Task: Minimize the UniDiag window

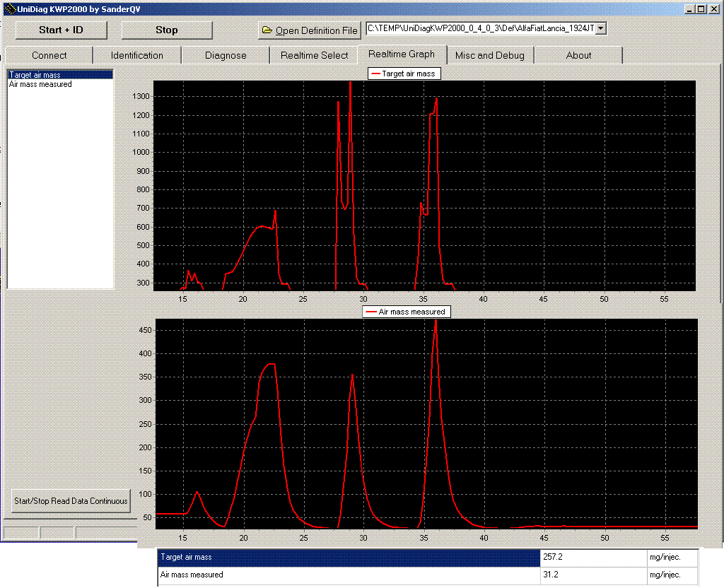Action: point(689,8)
